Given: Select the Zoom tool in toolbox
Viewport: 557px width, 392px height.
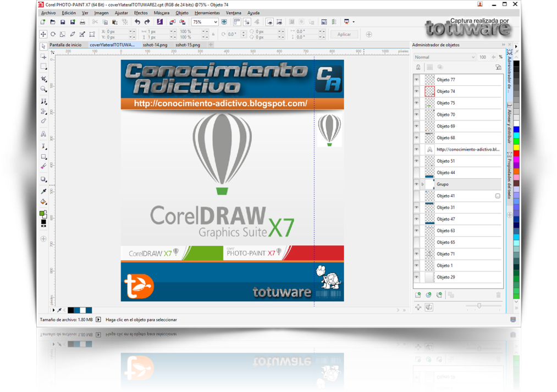Looking at the screenshot, I should pyautogui.click(x=43, y=89).
